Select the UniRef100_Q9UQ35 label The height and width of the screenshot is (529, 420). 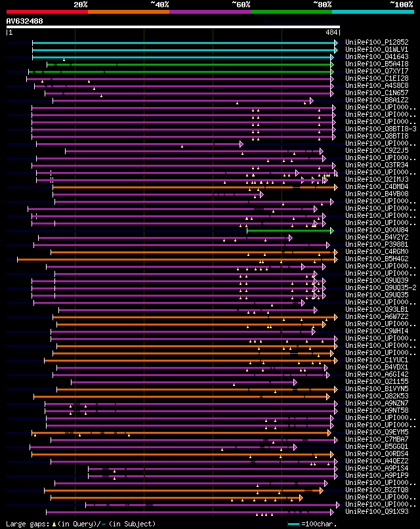[x=377, y=295]
